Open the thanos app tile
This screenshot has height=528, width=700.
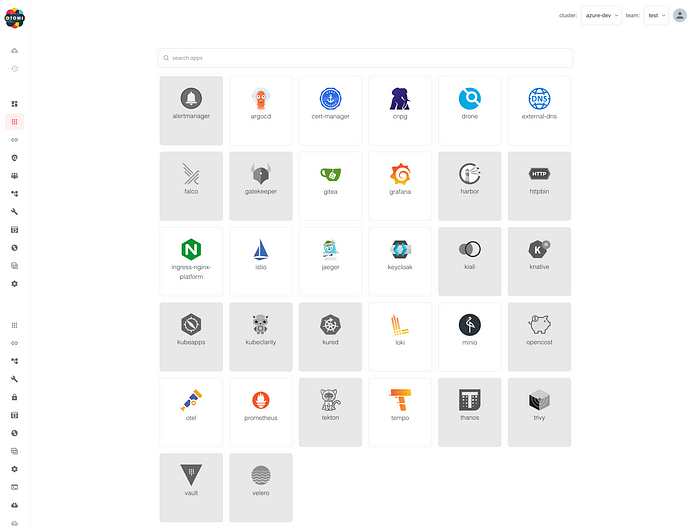click(470, 412)
